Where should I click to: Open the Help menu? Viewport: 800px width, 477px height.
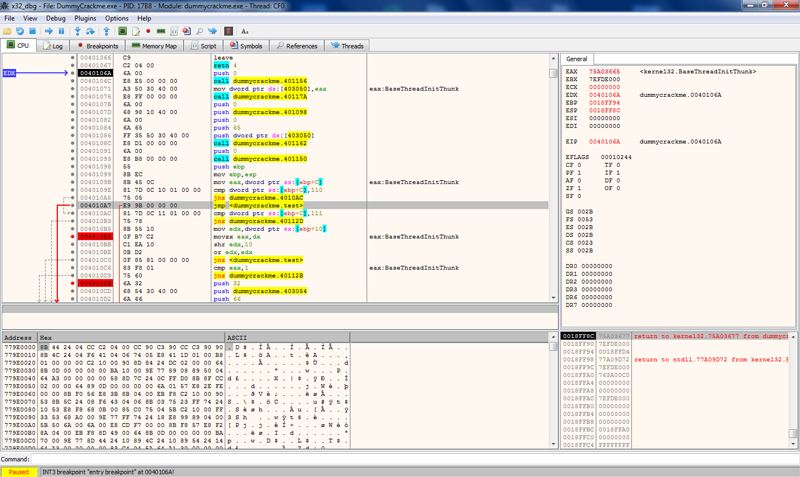pyautogui.click(x=144, y=18)
